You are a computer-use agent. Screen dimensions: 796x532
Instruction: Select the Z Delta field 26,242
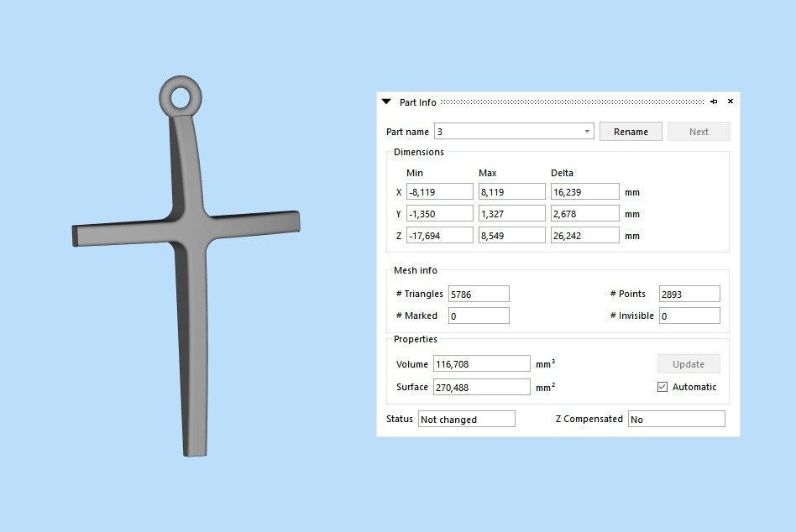[584, 235]
